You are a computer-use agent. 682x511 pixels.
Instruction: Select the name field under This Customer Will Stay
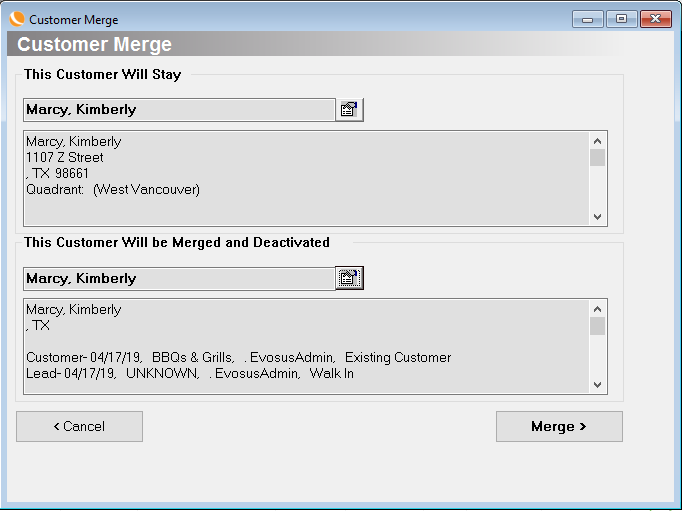point(178,110)
